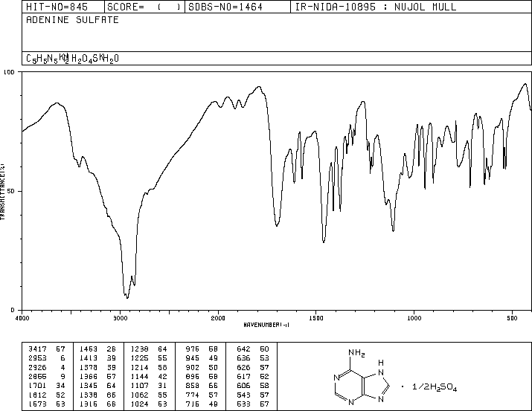Image resolution: width=532 pixels, height=411 pixels.
Task: Click the 100 tick label on the transmittance axis
Action: click(9, 72)
